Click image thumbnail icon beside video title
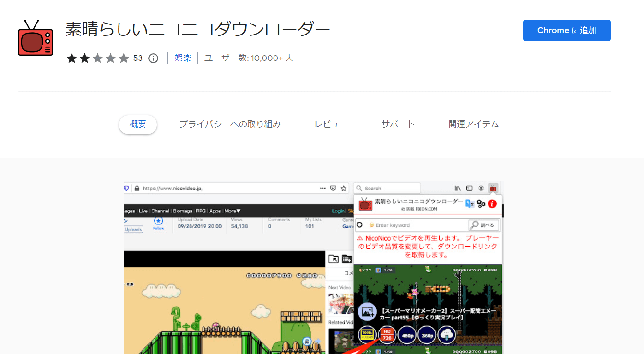 [x=367, y=312]
